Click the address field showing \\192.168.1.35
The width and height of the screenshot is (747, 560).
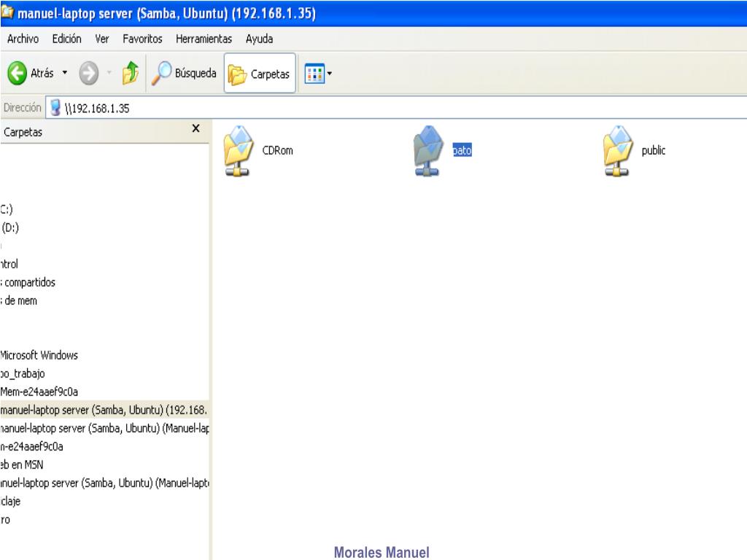tap(396, 108)
